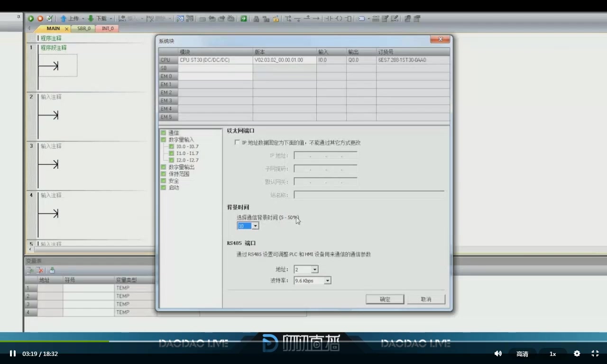The image size is (607, 364).
Task: Click the first TEMP variable type cell
Action: click(x=134, y=288)
